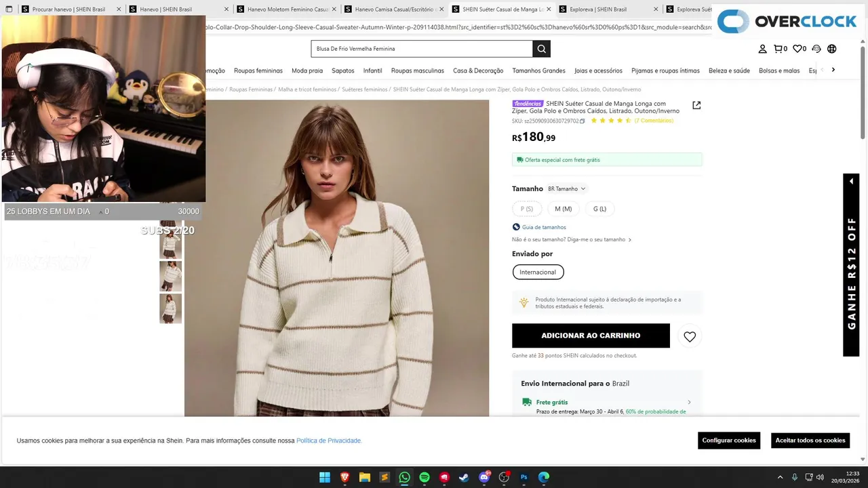Click Suéteres femininos breadcrumb
The height and width of the screenshot is (488, 868).
click(x=365, y=89)
